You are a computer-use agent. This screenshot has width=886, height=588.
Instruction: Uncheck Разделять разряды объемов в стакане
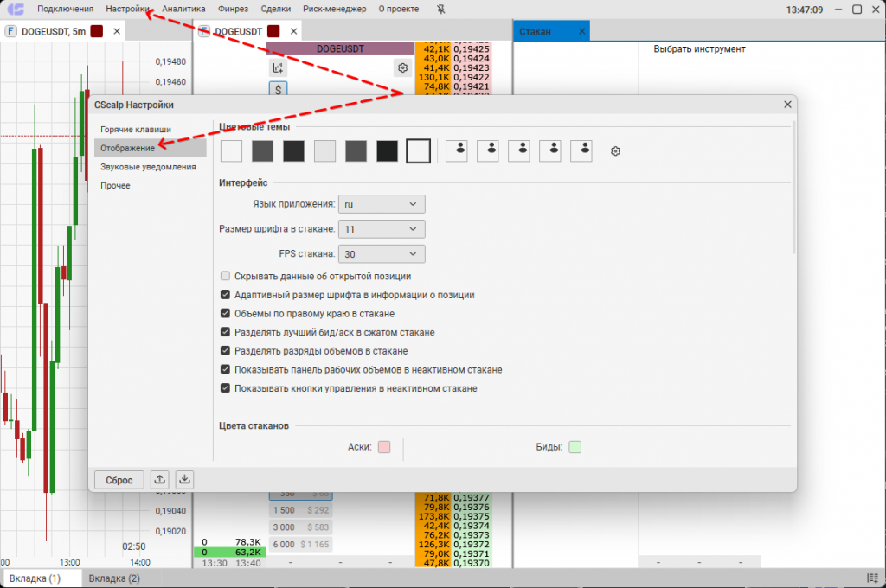tap(226, 351)
